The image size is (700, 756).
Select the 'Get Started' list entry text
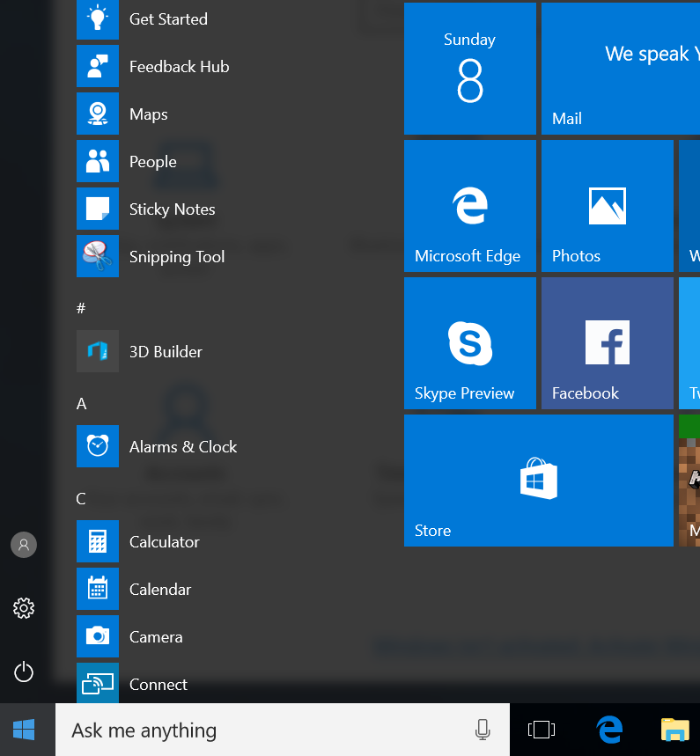(x=168, y=19)
